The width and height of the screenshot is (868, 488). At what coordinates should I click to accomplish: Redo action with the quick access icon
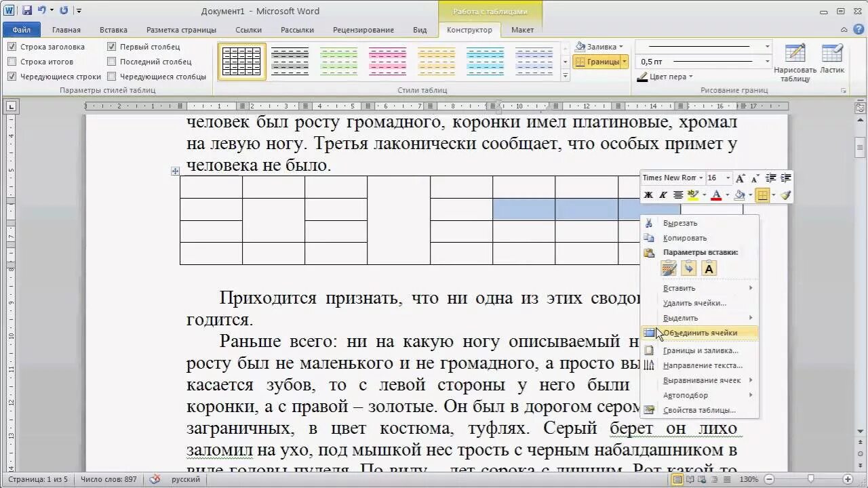point(64,11)
